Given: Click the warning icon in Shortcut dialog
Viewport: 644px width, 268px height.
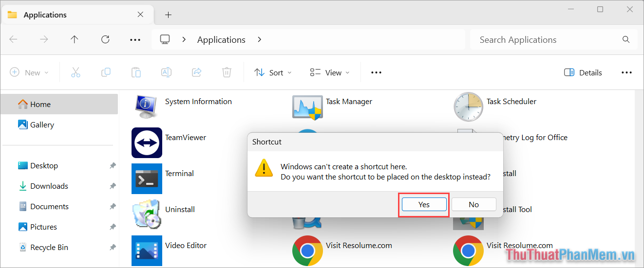Looking at the screenshot, I should pyautogui.click(x=264, y=168).
